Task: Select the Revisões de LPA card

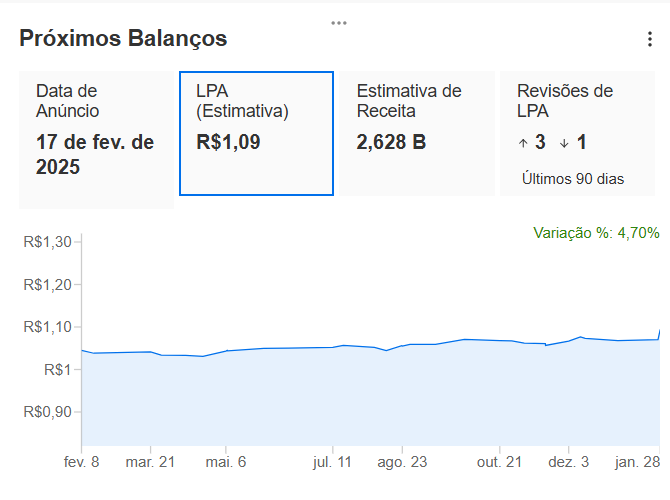Action: point(577,133)
